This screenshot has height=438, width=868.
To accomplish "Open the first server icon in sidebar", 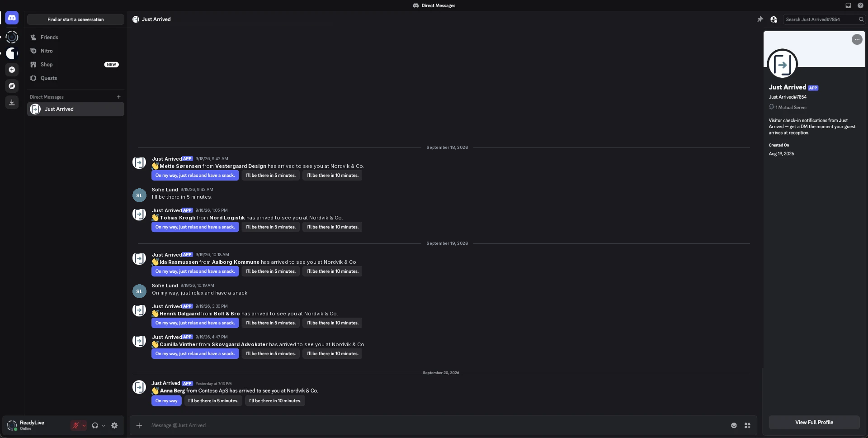I will pos(12,37).
